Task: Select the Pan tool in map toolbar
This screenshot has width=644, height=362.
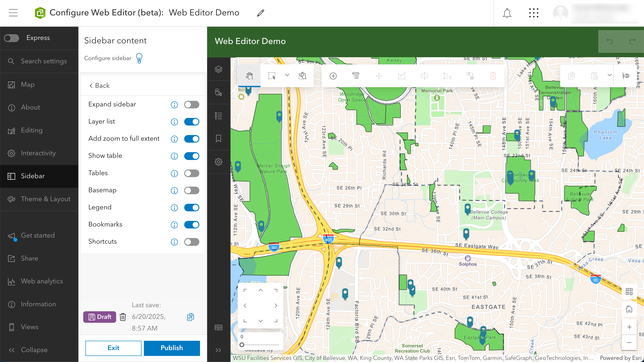Action: point(249,76)
